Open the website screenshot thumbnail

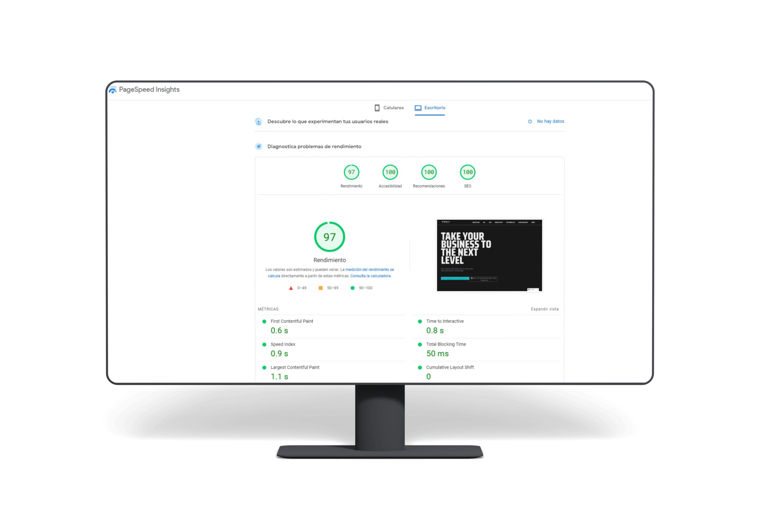click(x=489, y=255)
